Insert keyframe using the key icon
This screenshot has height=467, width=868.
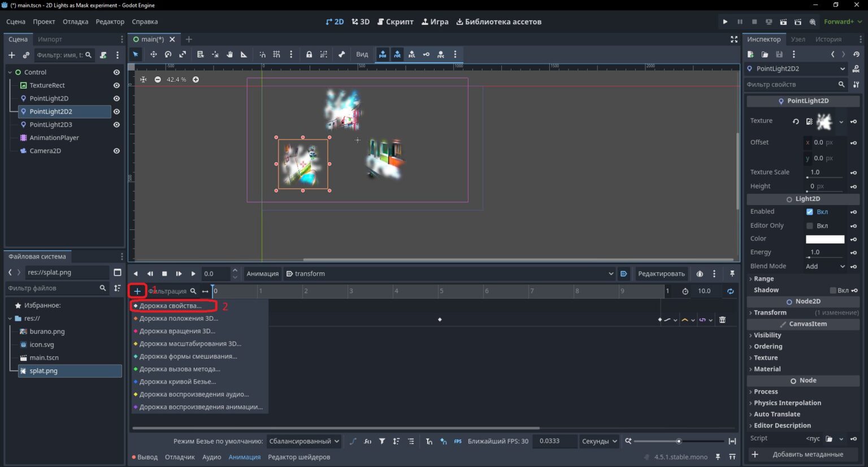coord(426,54)
